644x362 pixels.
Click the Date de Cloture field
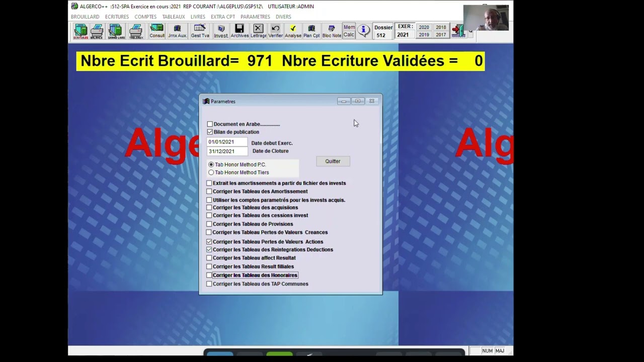pyautogui.click(x=227, y=151)
